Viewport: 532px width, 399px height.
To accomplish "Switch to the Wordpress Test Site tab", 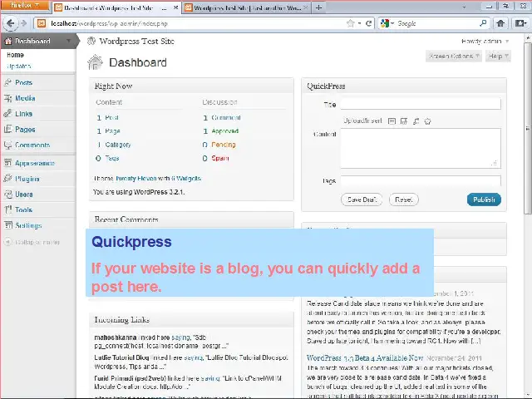I will [x=247, y=7].
